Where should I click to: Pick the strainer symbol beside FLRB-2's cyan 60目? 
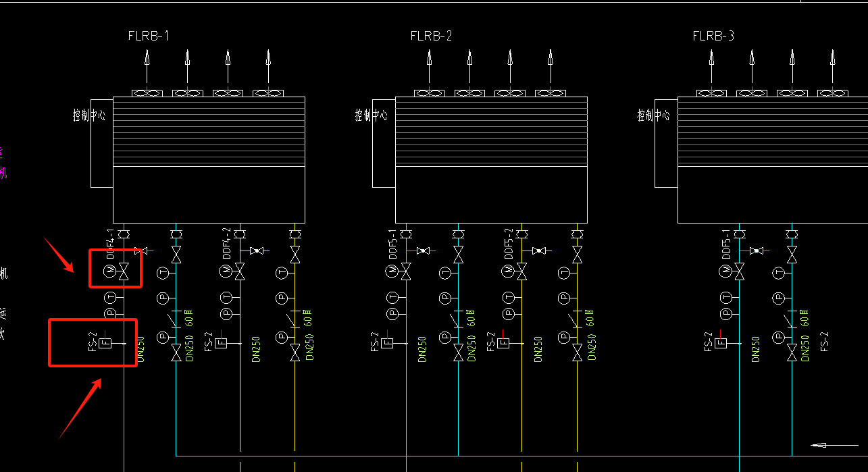(455, 318)
